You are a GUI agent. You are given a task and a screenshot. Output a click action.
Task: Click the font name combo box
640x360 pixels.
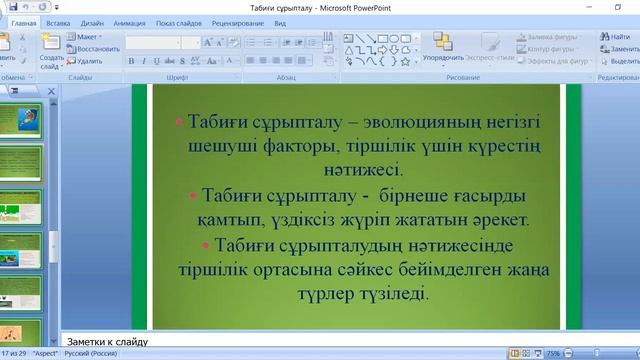pos(153,42)
